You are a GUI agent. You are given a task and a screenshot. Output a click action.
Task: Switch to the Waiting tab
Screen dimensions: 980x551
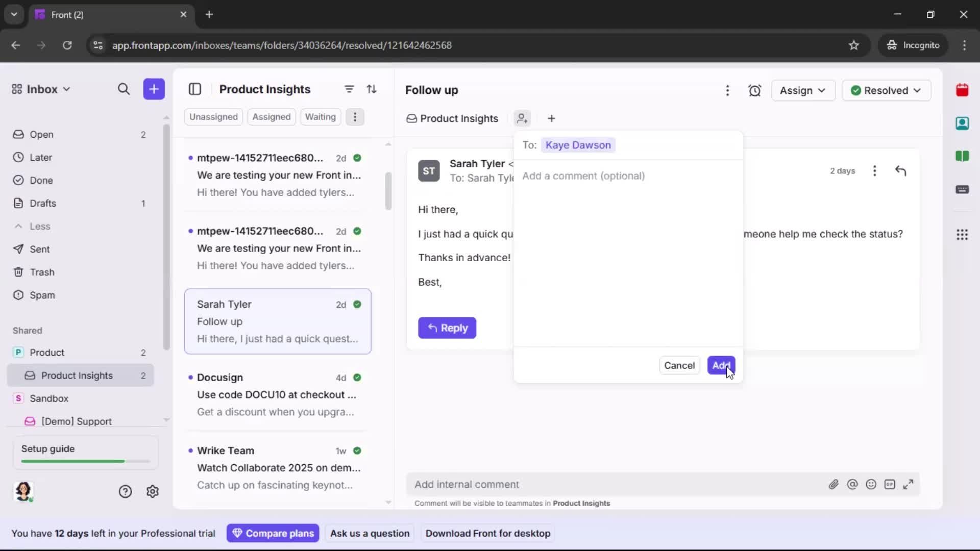click(321, 117)
